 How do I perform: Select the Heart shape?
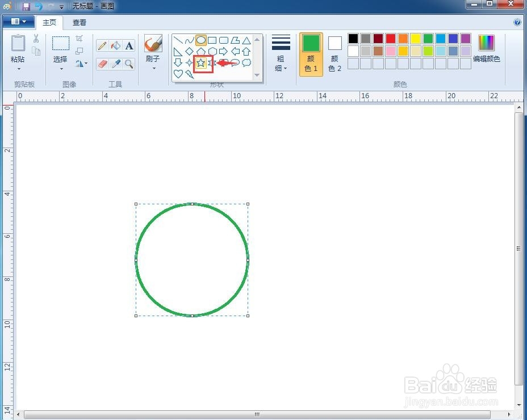click(x=178, y=74)
